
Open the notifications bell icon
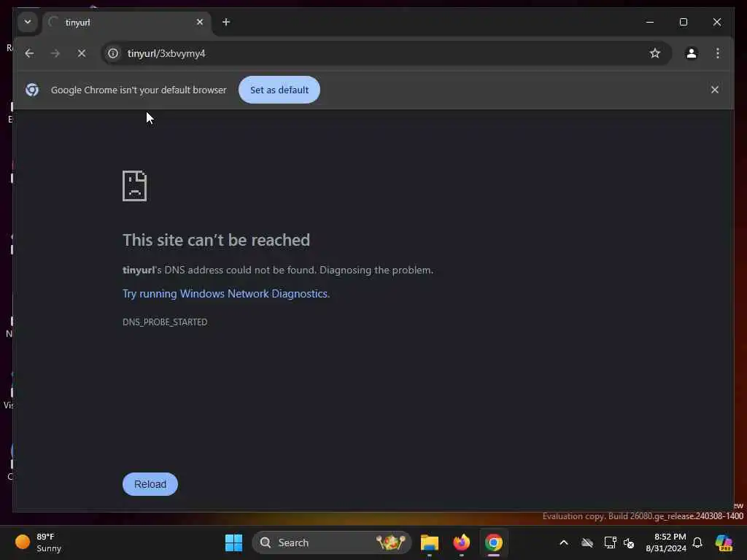697,542
